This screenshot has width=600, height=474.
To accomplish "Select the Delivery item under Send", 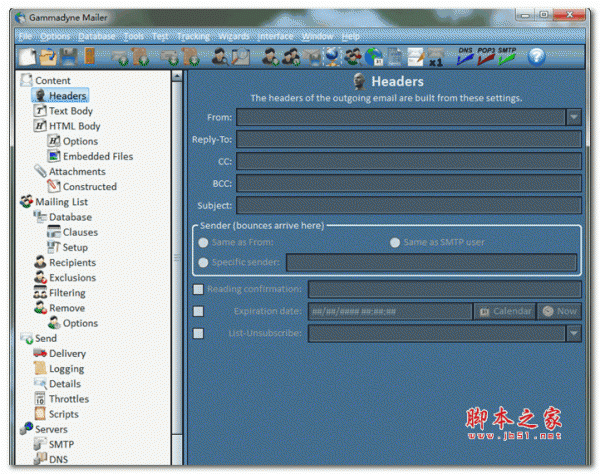I will pyautogui.click(x=67, y=353).
